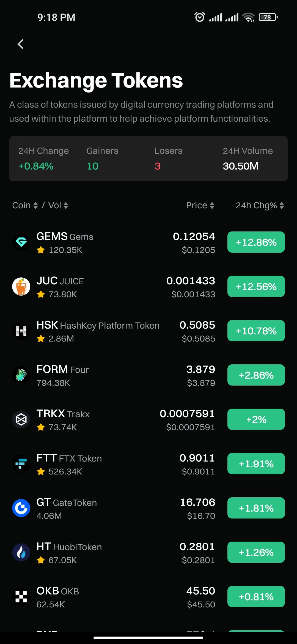Toggle the favorite star on FTT

41,471
